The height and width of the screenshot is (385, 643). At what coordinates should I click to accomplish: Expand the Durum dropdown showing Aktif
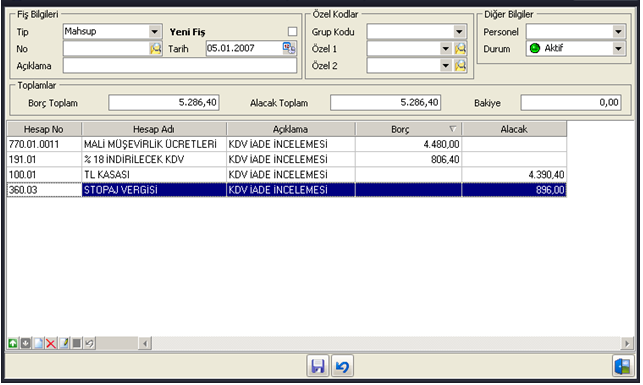coord(618,49)
